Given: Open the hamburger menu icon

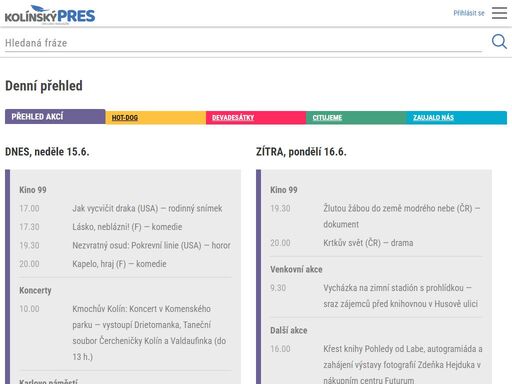Looking at the screenshot, I should pos(499,13).
